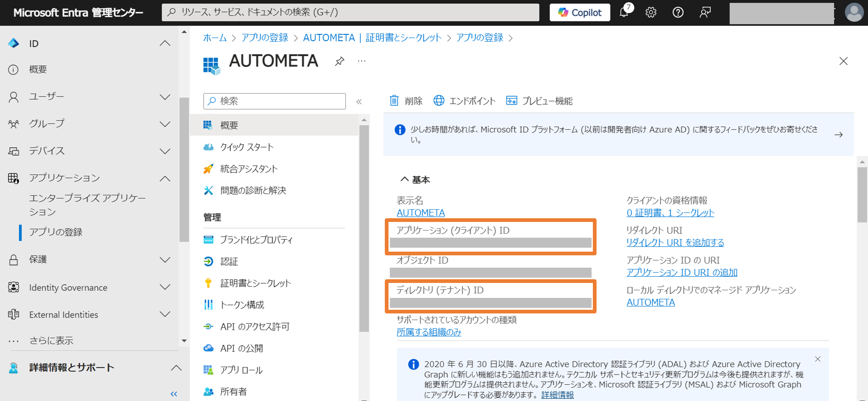Click the key icon for 証明書とシークレット
Image resolution: width=868 pixels, height=401 pixels.
(208, 283)
